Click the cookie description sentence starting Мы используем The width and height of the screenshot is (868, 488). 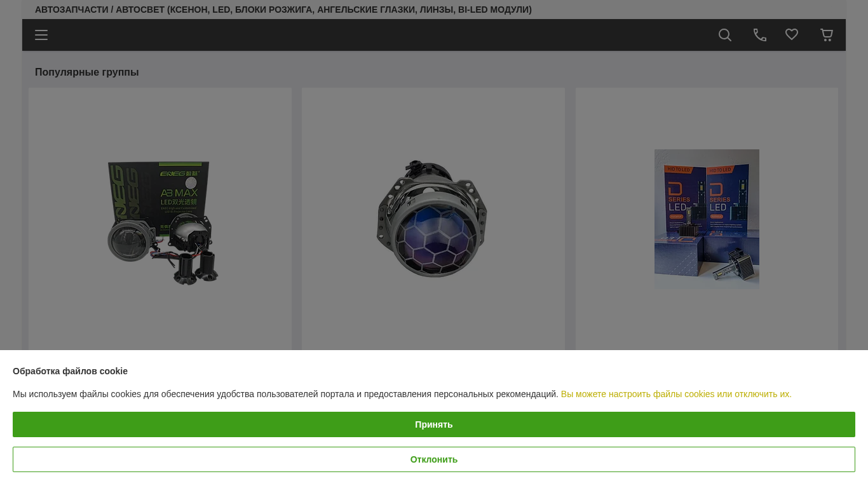(x=285, y=394)
